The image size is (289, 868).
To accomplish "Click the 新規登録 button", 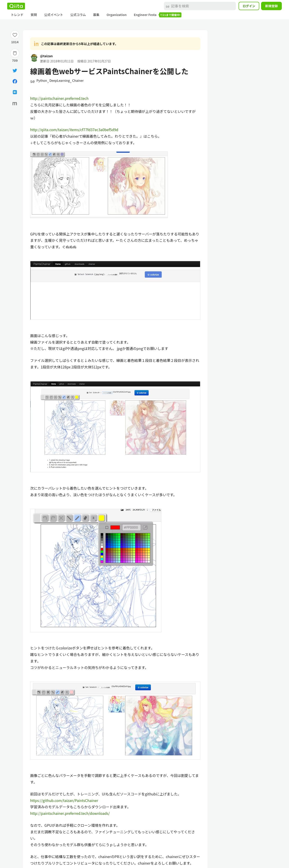I will 271,6.
